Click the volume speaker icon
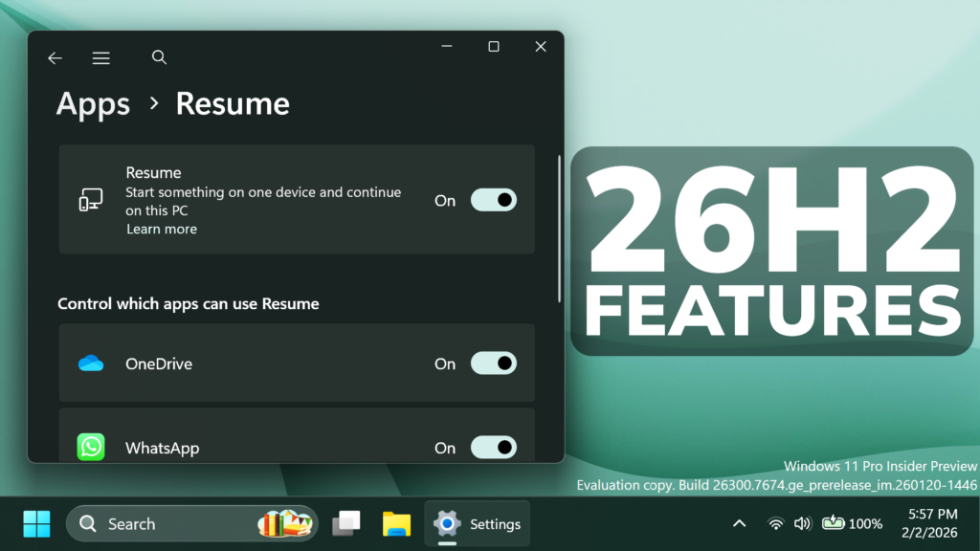Screen dimensions: 980x551 802,524
